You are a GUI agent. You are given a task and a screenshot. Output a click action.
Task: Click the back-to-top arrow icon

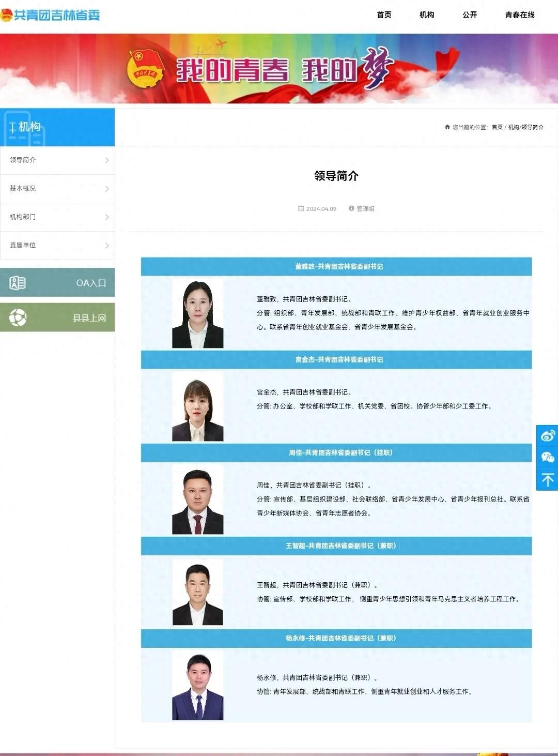click(547, 480)
